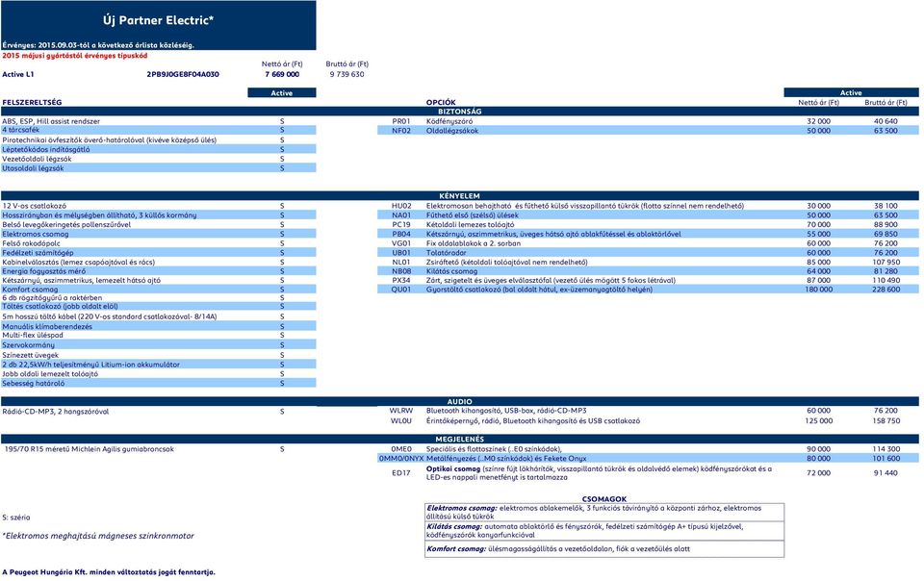The height and width of the screenshot is (581, 924).
Task: Select the option code "NB08"
Action: click(401, 271)
